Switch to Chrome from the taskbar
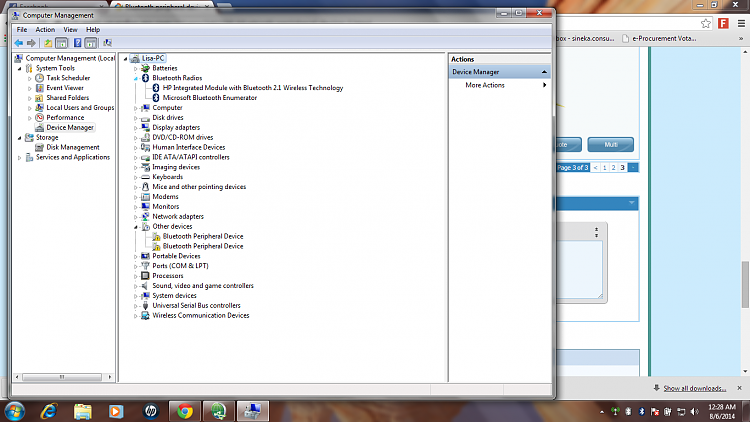This screenshot has width=750, height=422. [x=185, y=411]
